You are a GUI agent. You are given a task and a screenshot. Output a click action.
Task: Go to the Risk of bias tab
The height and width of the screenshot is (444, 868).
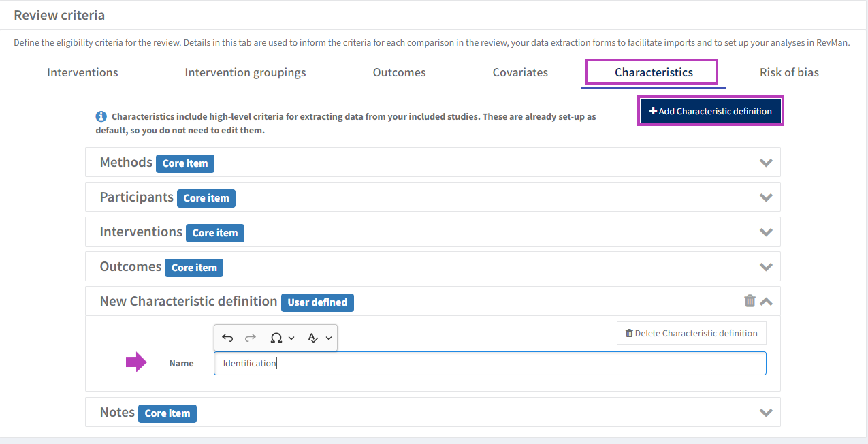pos(789,72)
